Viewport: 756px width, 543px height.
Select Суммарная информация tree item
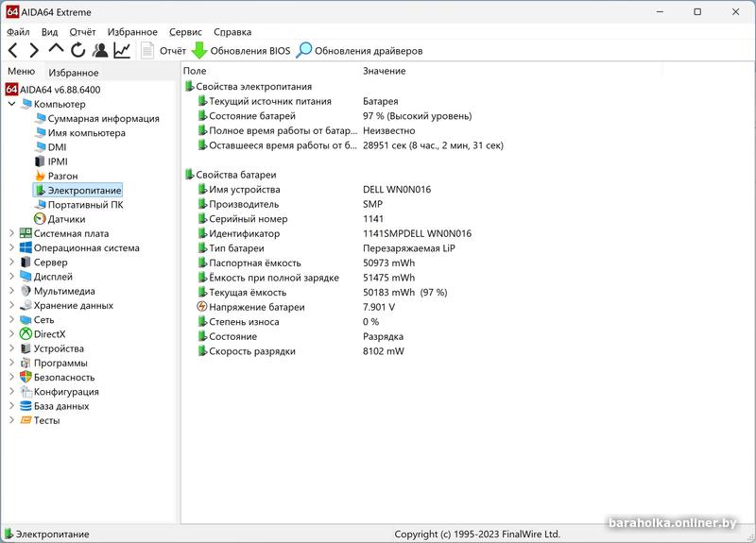tap(103, 119)
